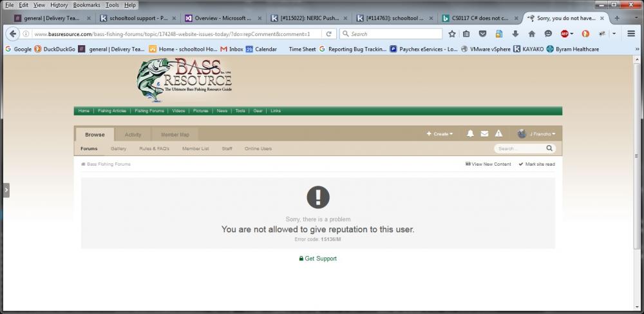
Task: Go back with the browser back arrow
Action: [x=13, y=34]
